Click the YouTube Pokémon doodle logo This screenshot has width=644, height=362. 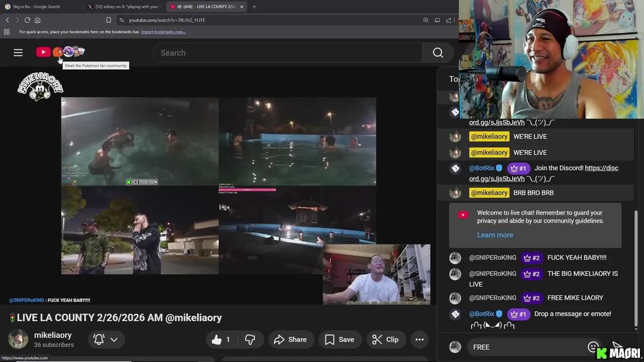tap(60, 52)
